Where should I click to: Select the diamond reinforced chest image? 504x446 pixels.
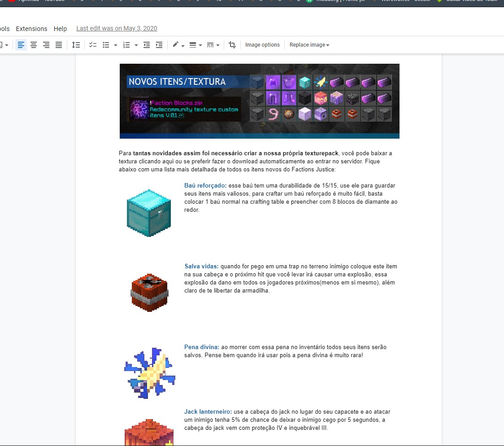point(149,213)
